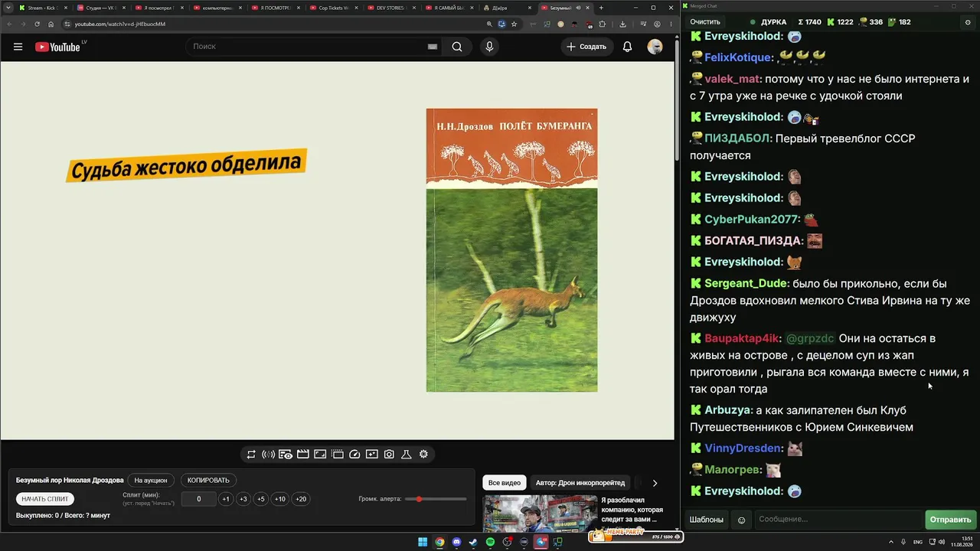980x551 pixels.
Task: Open Merged Chat settings gear
Action: click(x=967, y=22)
